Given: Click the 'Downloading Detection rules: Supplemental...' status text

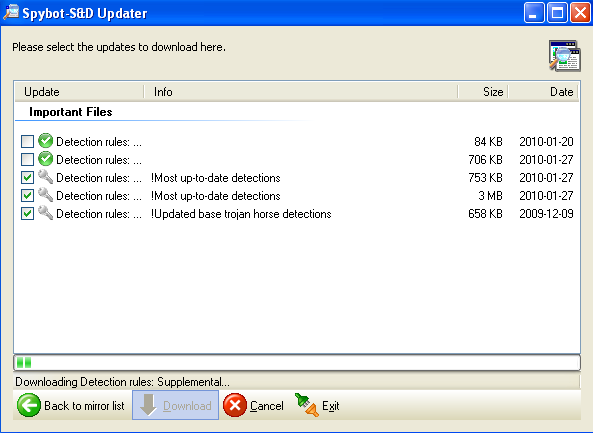Looking at the screenshot, I should 122,382.
